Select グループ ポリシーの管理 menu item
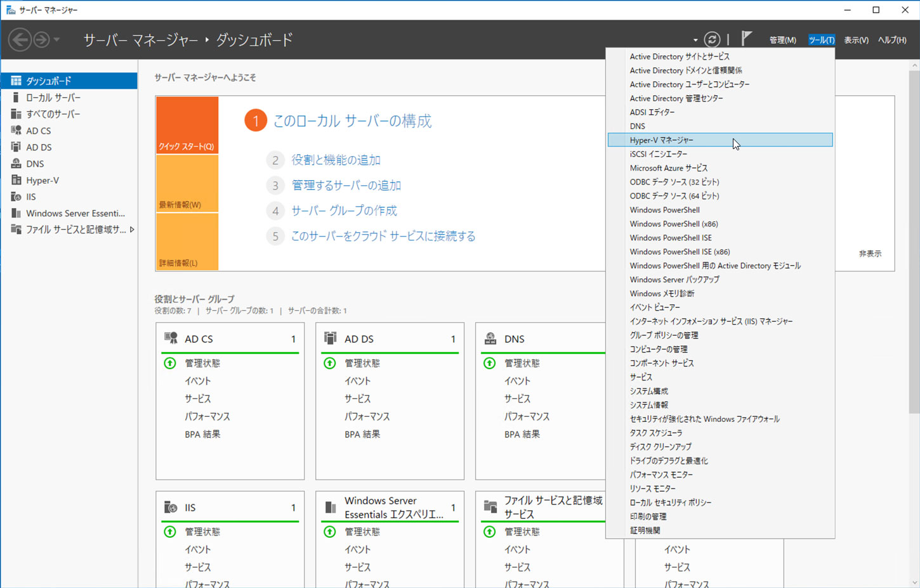 click(720, 336)
